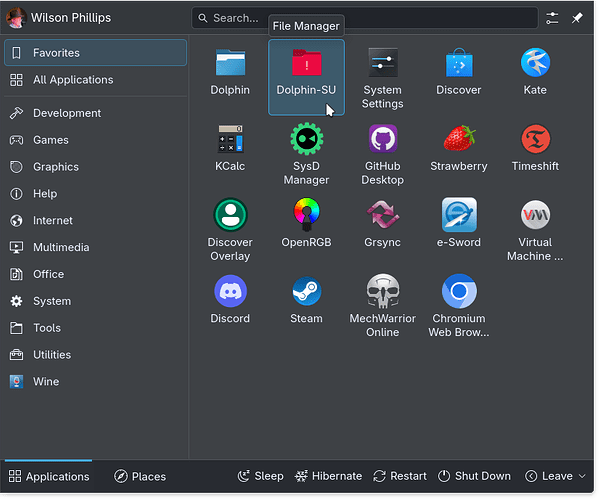Open the Office category
Screen dimensions: 601x500
[95, 274]
